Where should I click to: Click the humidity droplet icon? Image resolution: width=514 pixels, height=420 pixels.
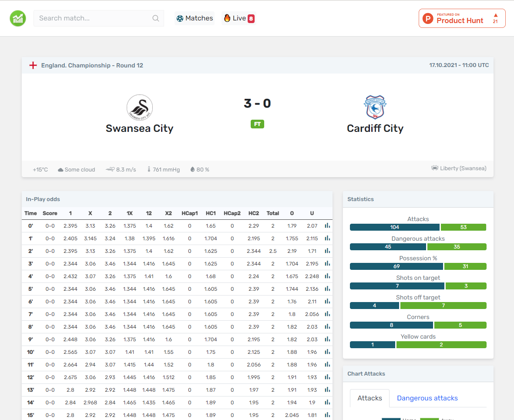point(192,169)
